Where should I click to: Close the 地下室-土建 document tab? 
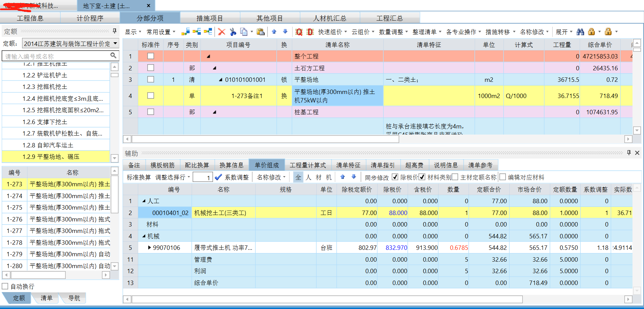[x=148, y=6]
